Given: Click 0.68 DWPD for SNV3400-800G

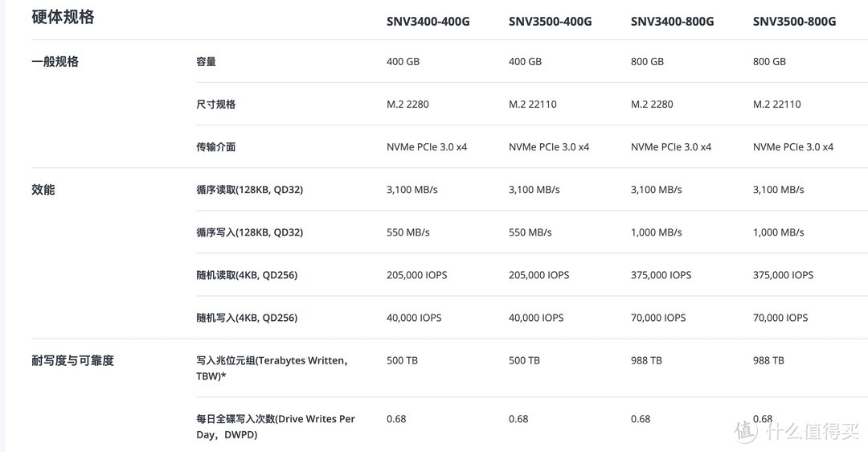Looking at the screenshot, I should pyautogui.click(x=641, y=419).
